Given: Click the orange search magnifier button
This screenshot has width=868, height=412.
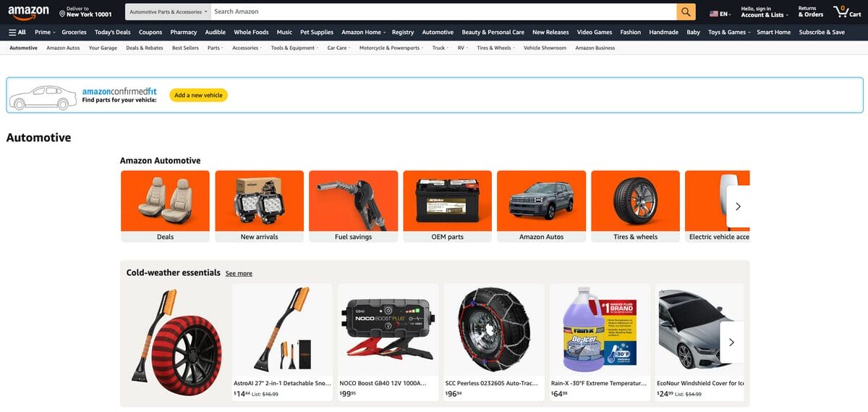Looking at the screenshot, I should click(686, 12).
